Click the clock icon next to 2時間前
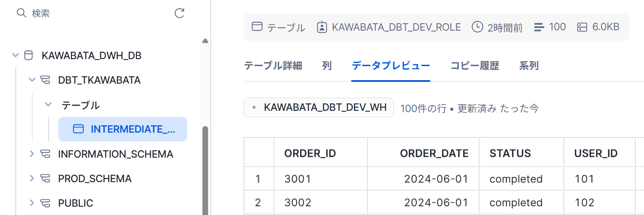 [477, 27]
